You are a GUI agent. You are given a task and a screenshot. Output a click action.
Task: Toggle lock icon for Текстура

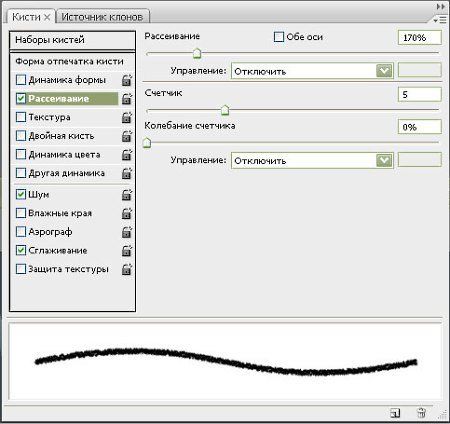tap(127, 117)
